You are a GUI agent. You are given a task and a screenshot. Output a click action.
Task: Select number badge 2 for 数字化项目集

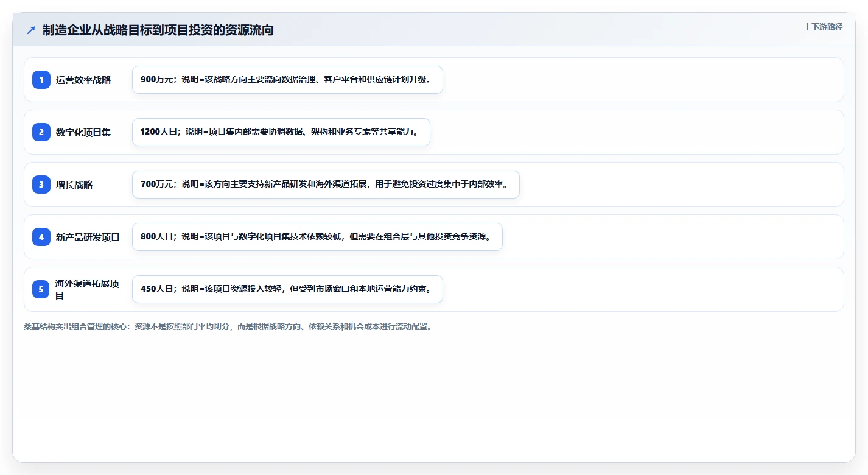[41, 132]
